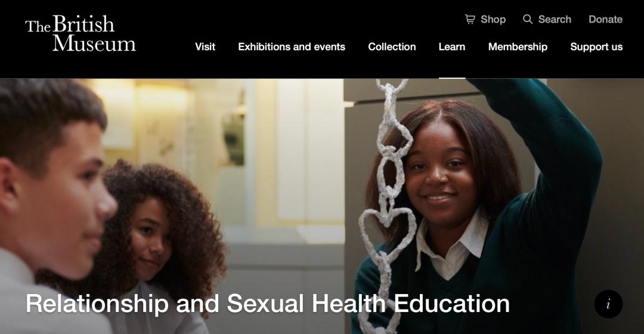Open the Visit menu
Viewport: 644px width, 334px height.
point(205,47)
